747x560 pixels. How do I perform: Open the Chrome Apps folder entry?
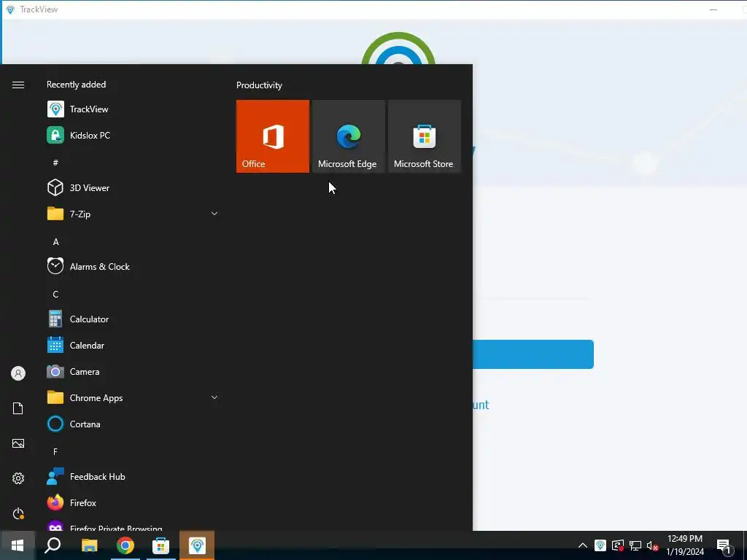[x=133, y=397]
